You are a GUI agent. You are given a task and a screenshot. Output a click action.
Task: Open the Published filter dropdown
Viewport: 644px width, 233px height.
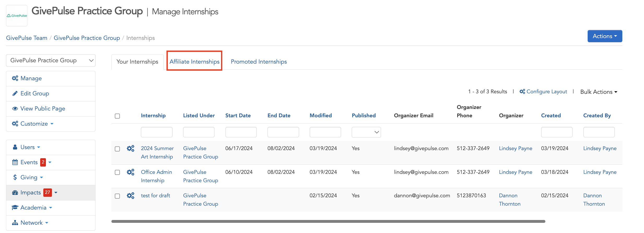click(366, 132)
